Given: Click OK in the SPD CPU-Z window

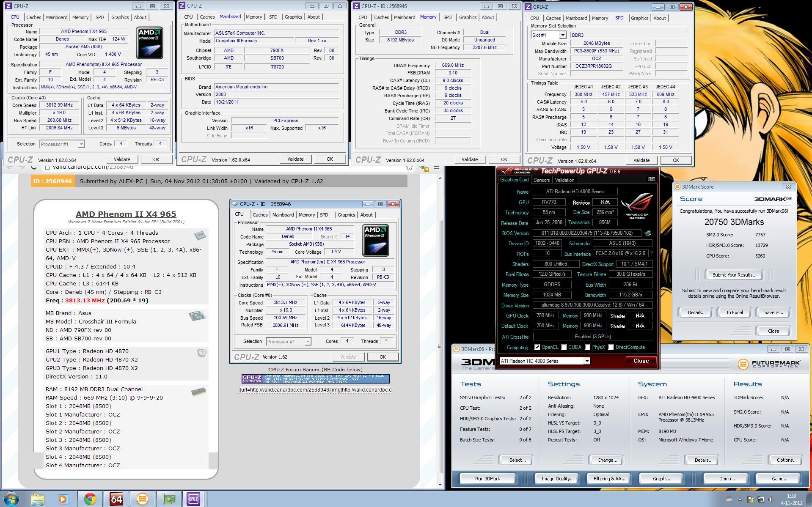Looking at the screenshot, I should click(x=676, y=160).
